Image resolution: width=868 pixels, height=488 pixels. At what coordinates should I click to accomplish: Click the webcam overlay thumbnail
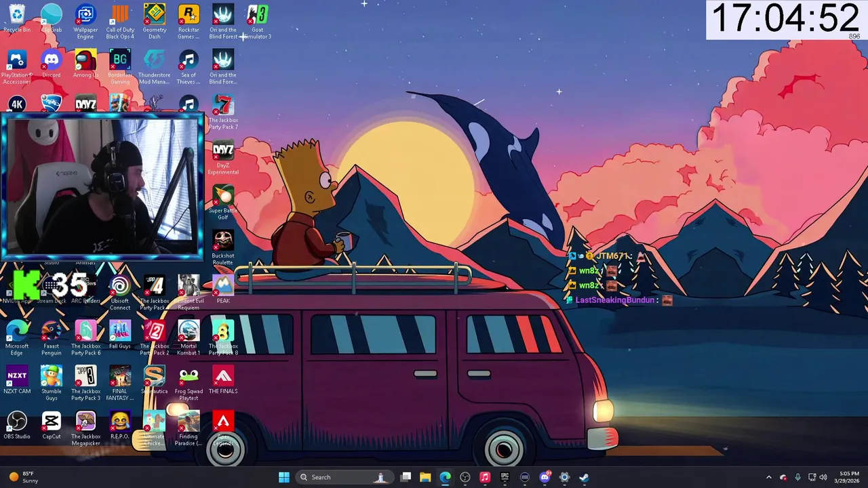tap(102, 186)
